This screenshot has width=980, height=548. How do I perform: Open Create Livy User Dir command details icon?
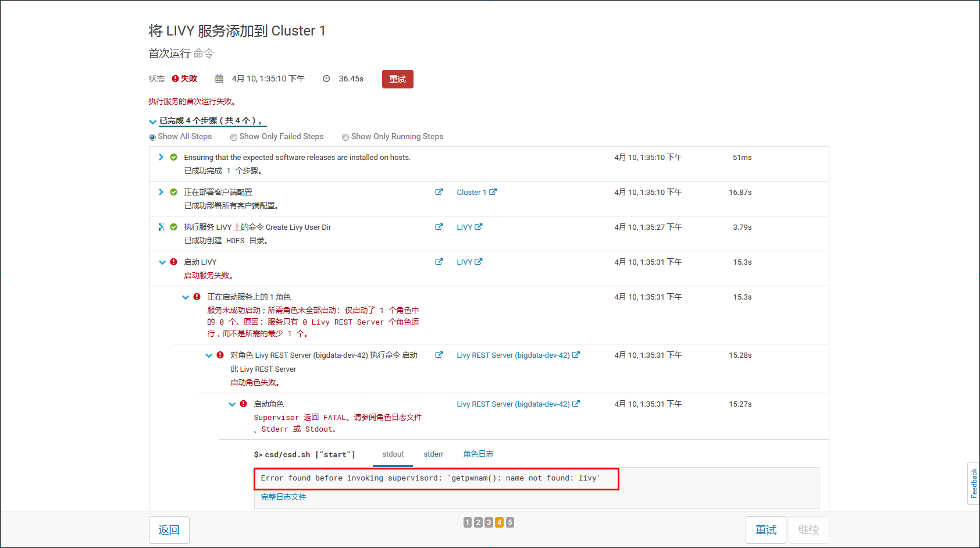[439, 227]
